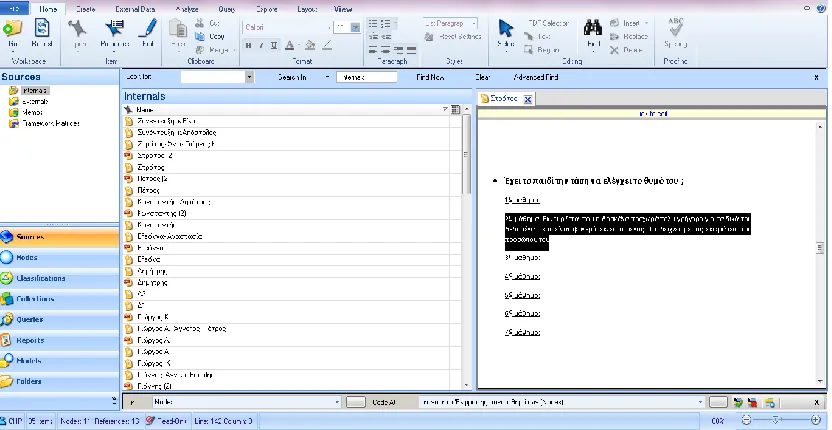Click the bulleted list icon
The image size is (832, 430).
tap(373, 23)
